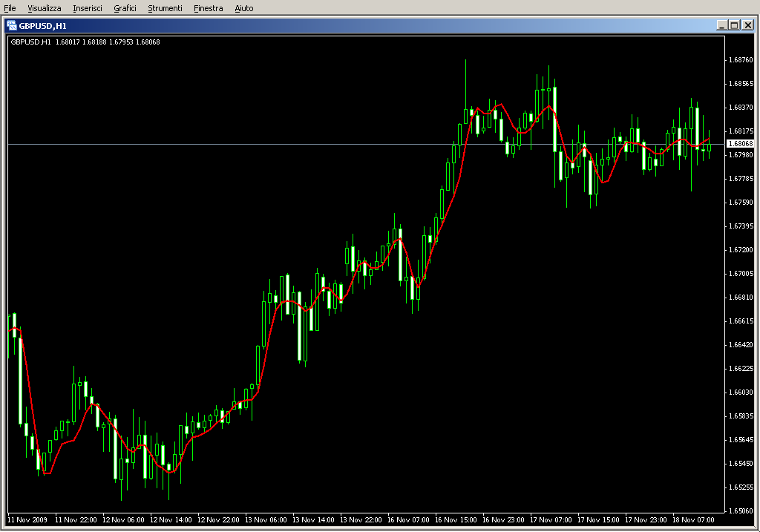Click the 1.66615 price scale label
Screen dimensions: 760x532
click(741, 321)
